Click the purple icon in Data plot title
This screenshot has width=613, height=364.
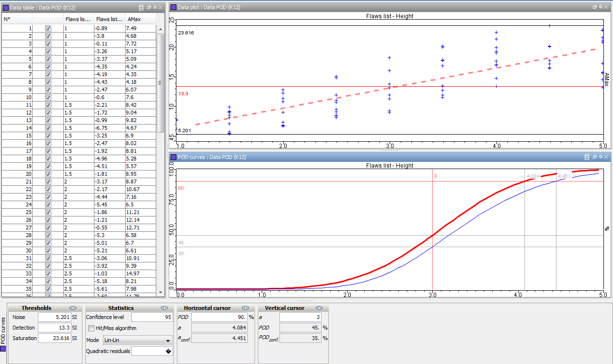click(173, 7)
